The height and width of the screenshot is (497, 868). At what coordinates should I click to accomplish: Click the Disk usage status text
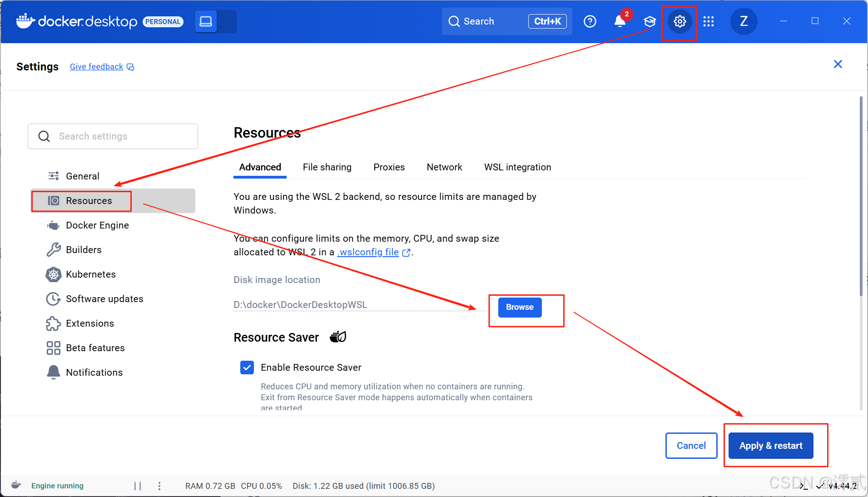[364, 486]
